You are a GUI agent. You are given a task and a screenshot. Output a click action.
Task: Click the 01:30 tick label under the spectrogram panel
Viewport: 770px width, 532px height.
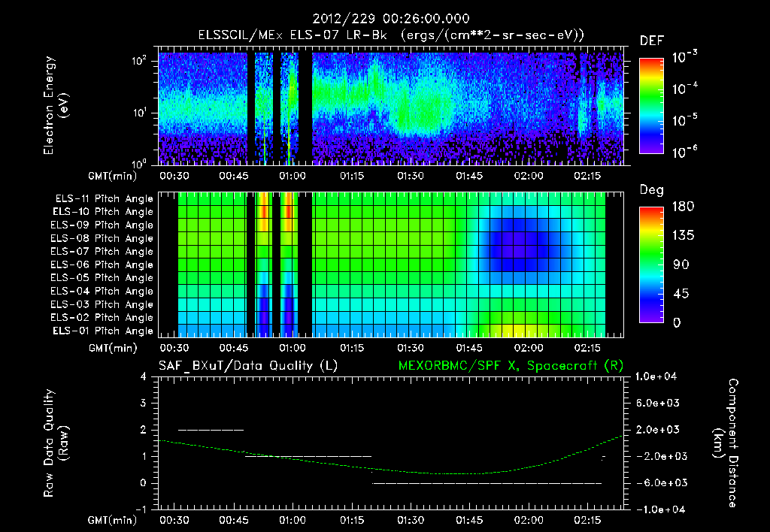(411, 176)
